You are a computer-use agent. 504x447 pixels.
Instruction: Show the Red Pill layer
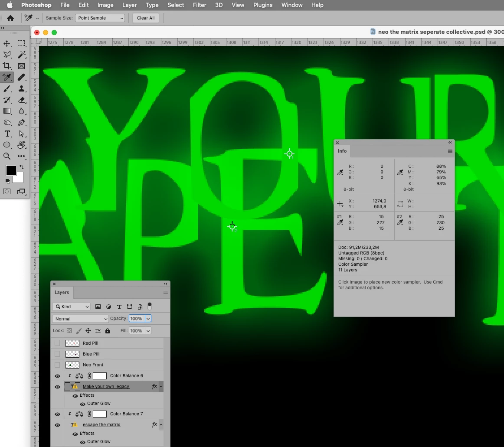pyautogui.click(x=57, y=343)
